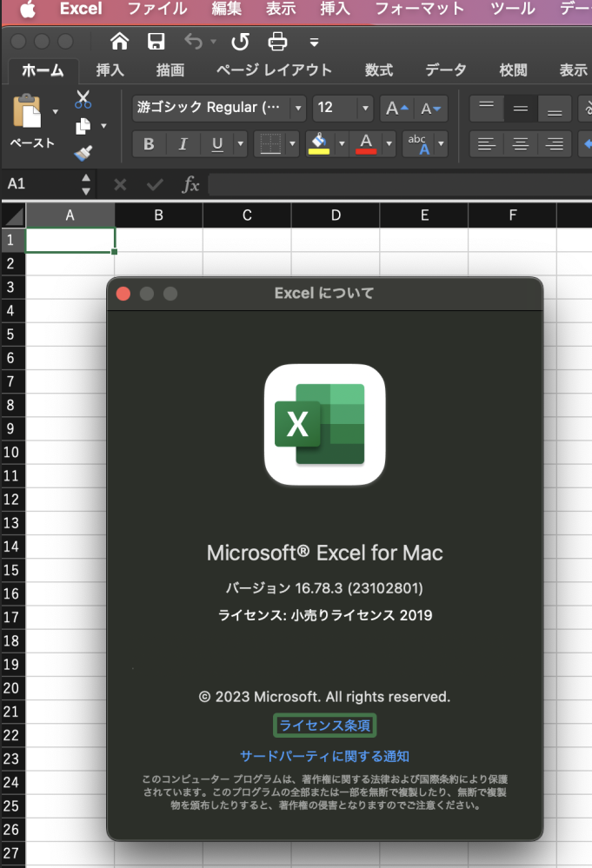
Task: Expand the paste options arrow
Action: 56,111
